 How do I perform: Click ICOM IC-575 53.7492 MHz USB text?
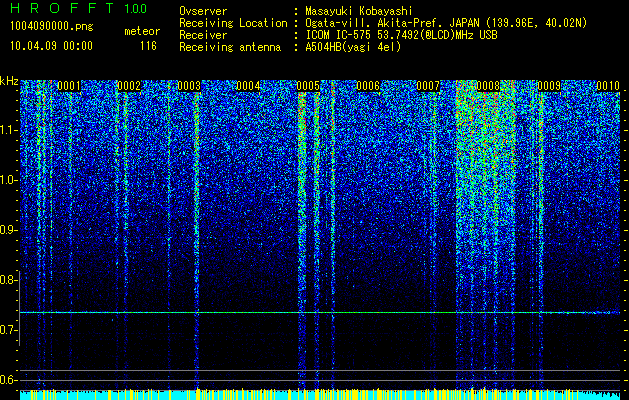coord(401,35)
